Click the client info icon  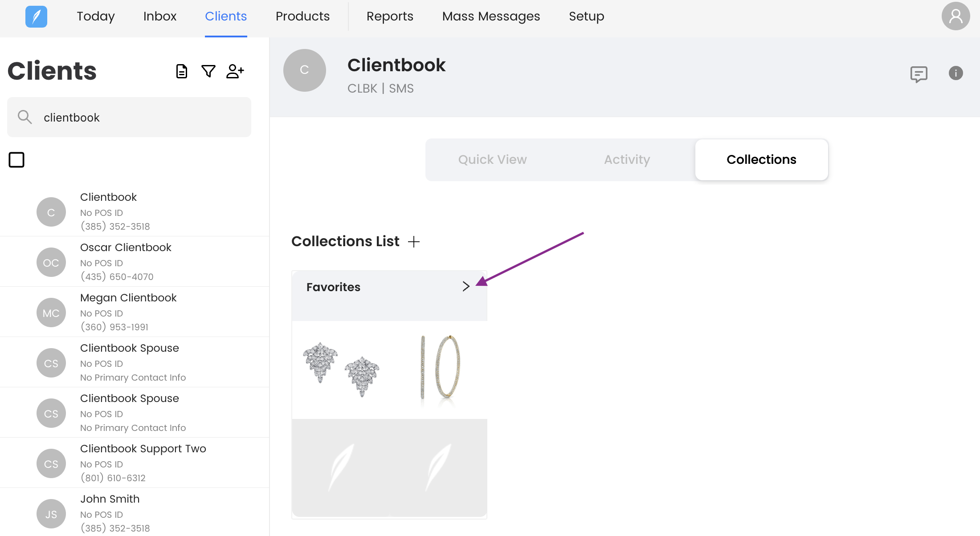click(955, 73)
